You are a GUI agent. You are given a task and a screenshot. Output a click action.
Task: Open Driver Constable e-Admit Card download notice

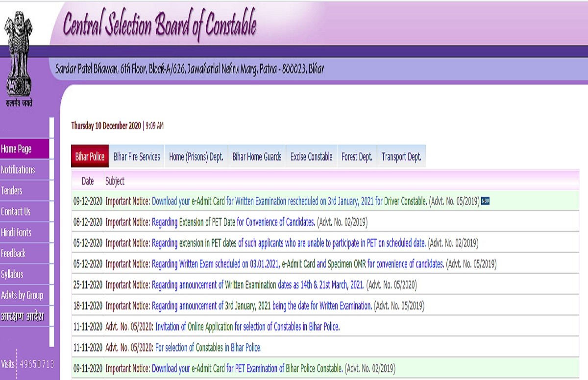point(289,201)
